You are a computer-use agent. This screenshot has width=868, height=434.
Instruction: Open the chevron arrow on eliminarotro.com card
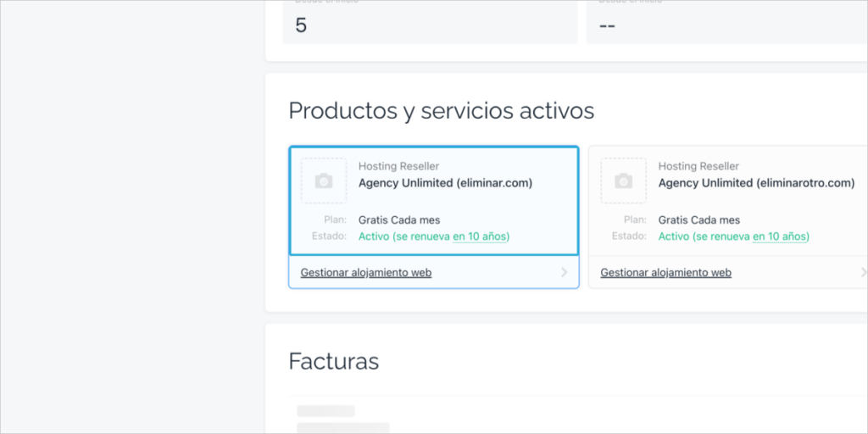click(864, 272)
